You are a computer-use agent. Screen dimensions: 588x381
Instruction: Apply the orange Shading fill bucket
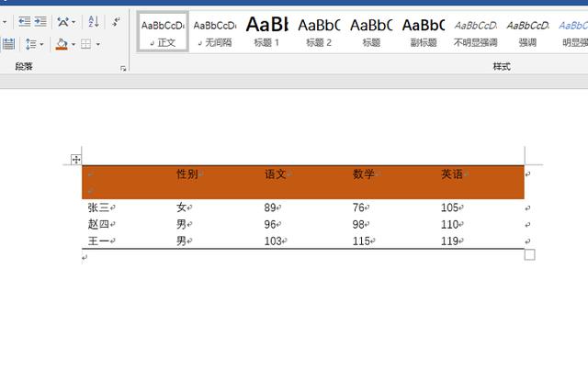pos(62,44)
